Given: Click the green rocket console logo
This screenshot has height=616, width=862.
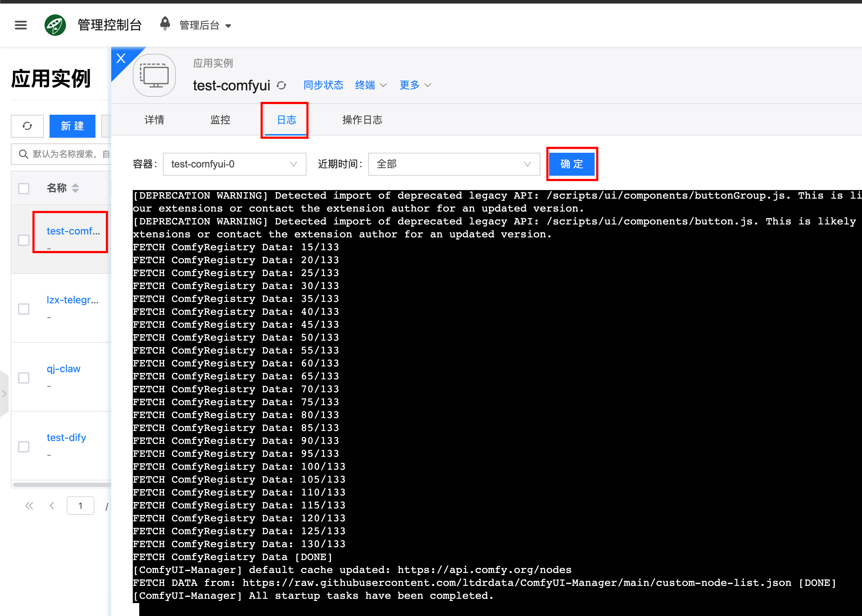Looking at the screenshot, I should pyautogui.click(x=55, y=25).
